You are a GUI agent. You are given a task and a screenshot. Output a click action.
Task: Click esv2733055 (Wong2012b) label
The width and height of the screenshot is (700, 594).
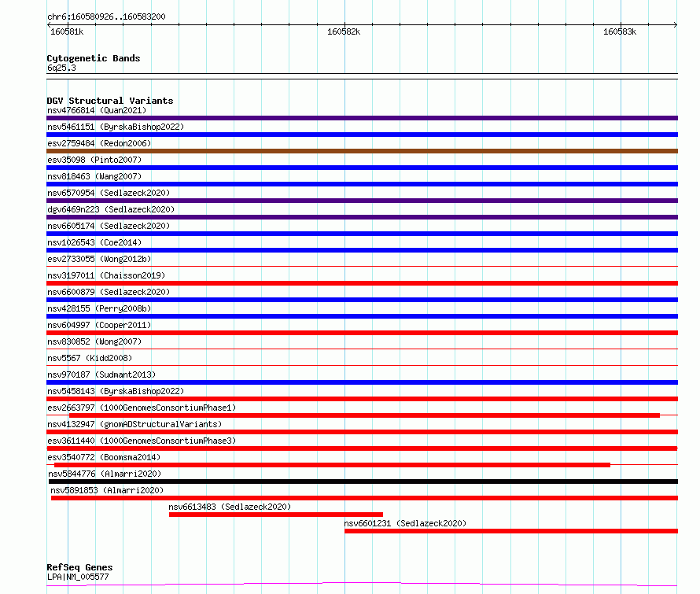tap(99, 259)
